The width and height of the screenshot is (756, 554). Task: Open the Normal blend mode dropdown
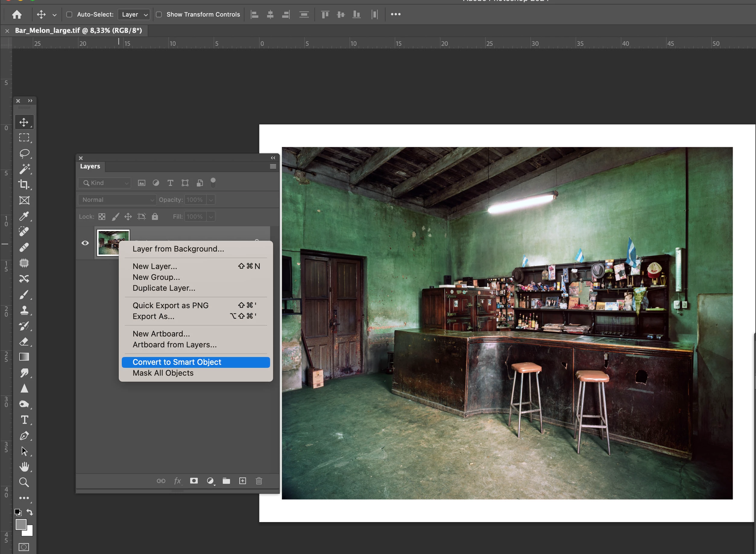[117, 200]
